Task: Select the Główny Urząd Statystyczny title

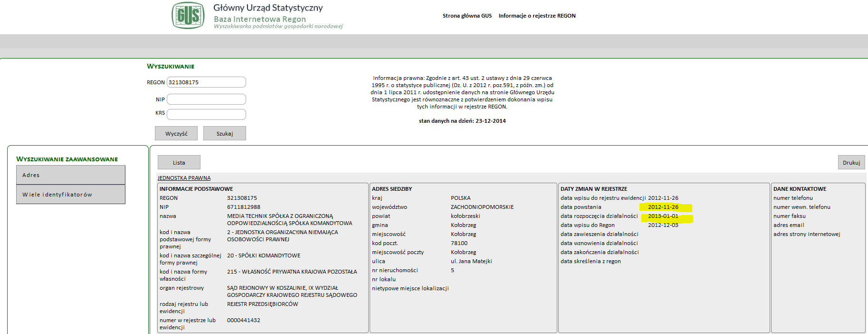Action: point(268,8)
